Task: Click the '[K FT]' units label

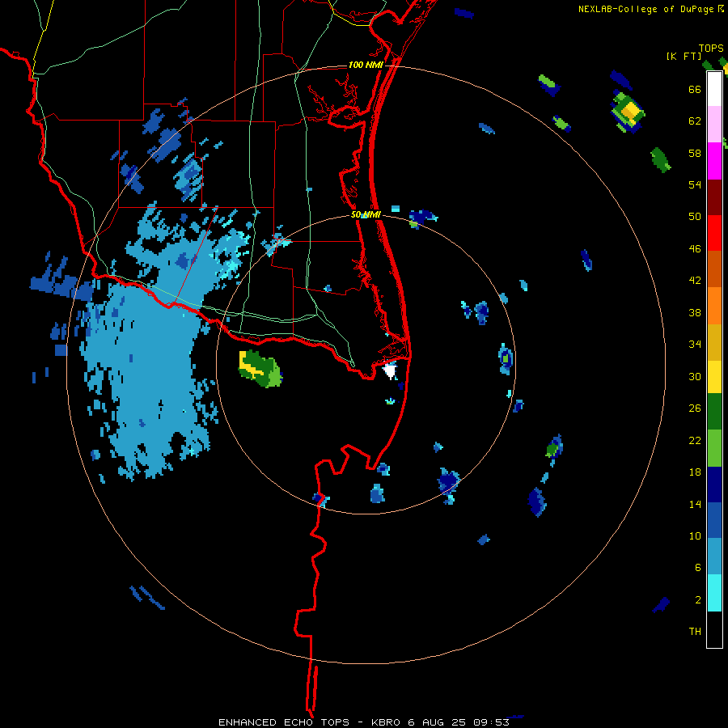Action: pos(684,57)
